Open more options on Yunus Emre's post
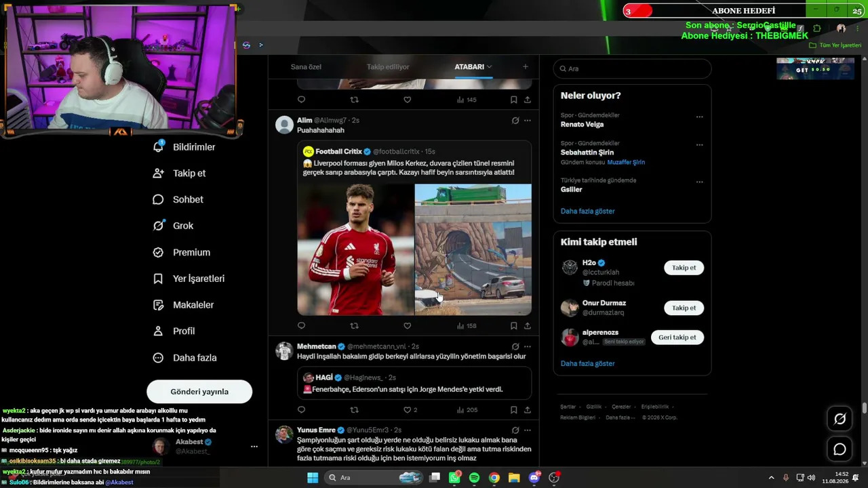The width and height of the screenshot is (868, 488). [528, 430]
